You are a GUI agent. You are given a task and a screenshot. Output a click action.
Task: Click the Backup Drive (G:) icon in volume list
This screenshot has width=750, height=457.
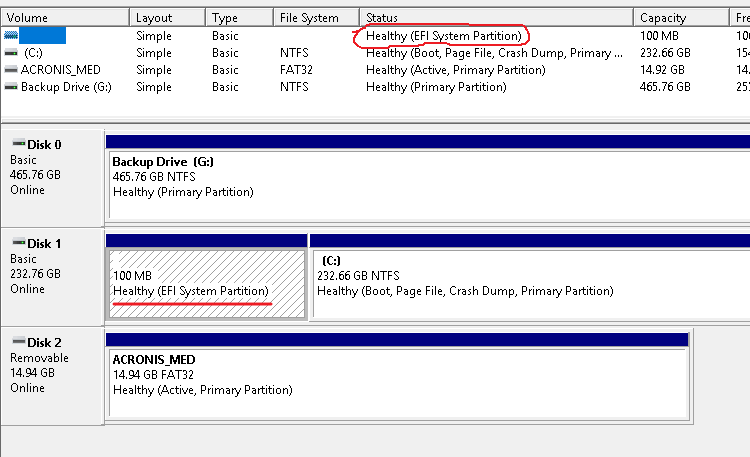11,87
